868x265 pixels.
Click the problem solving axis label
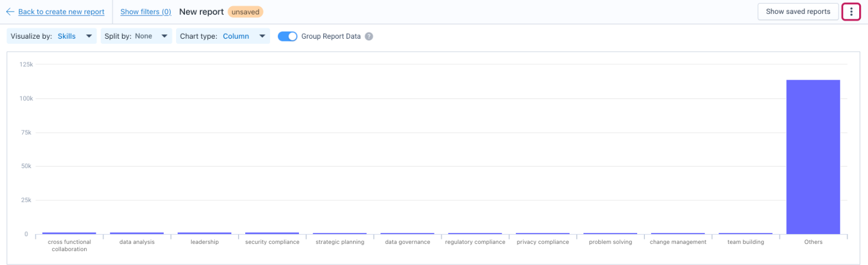click(610, 242)
